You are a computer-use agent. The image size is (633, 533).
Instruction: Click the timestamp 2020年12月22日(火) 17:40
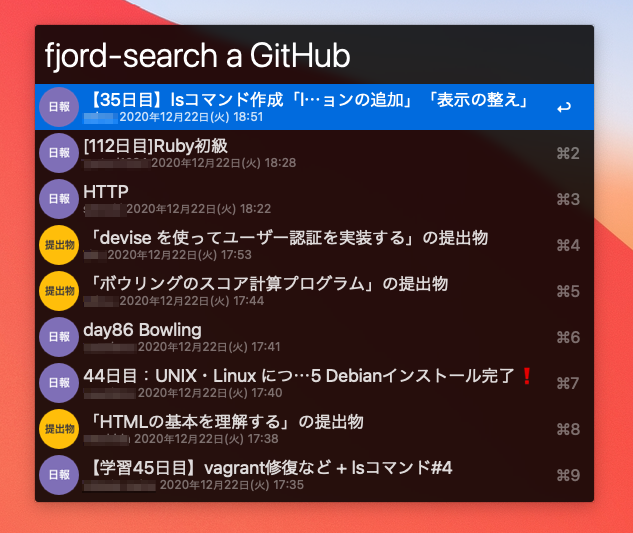point(210,393)
